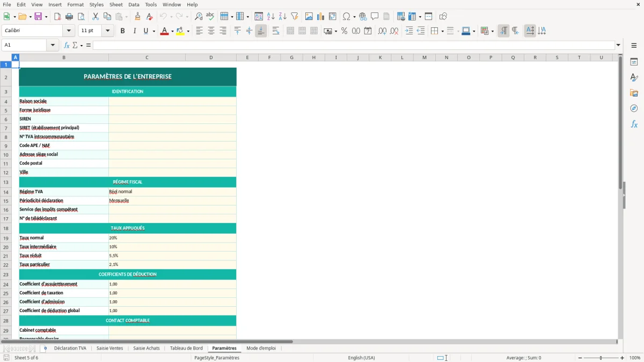The height and width of the screenshot is (362, 644).
Task: Click the zoom in plus button
Action: click(x=622, y=358)
